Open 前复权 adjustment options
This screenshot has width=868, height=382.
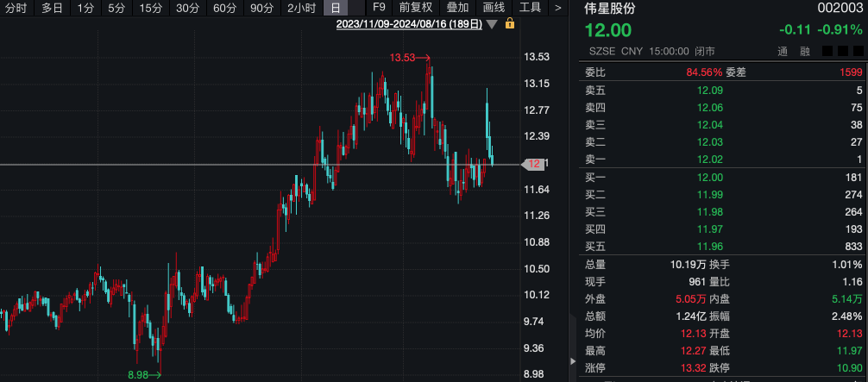click(x=416, y=8)
